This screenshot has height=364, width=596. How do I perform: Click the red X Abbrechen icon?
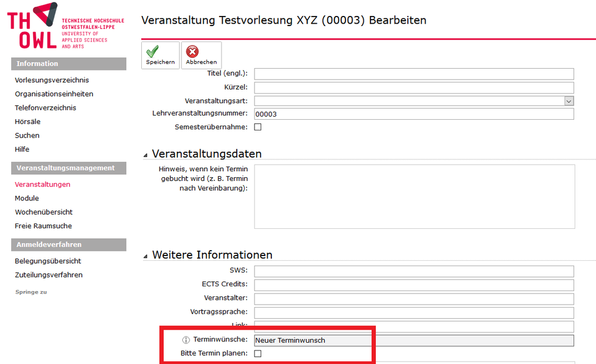tap(193, 52)
